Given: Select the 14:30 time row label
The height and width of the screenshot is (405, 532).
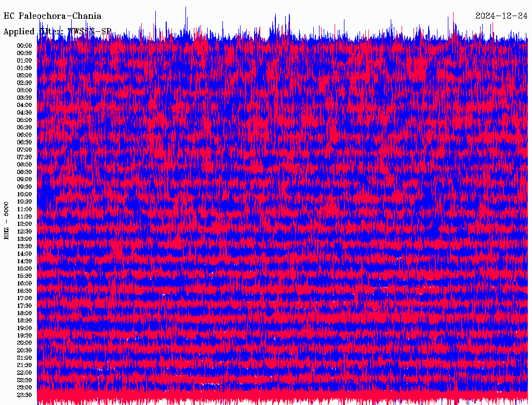Looking at the screenshot, I should tap(24, 262).
